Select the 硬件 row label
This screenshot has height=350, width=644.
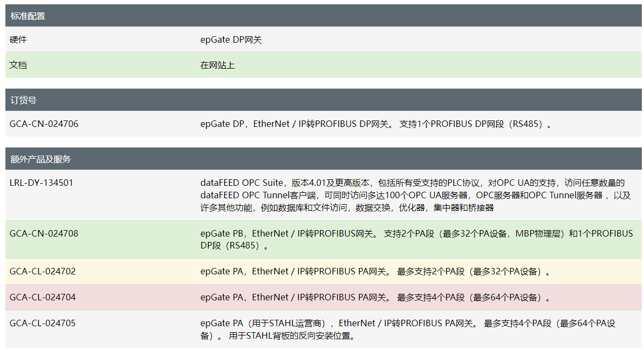coord(18,39)
